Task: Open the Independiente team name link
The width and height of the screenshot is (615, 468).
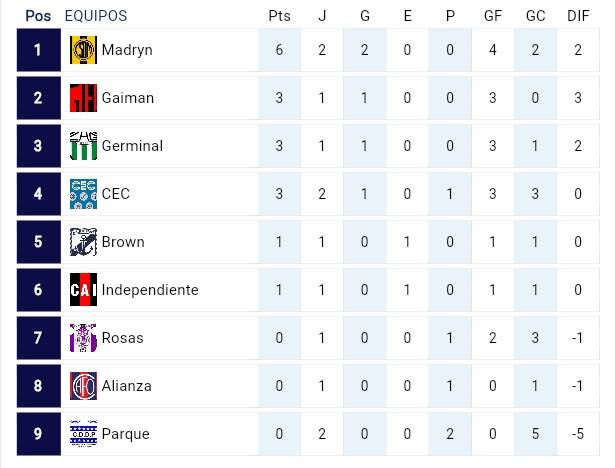Action: (150, 290)
